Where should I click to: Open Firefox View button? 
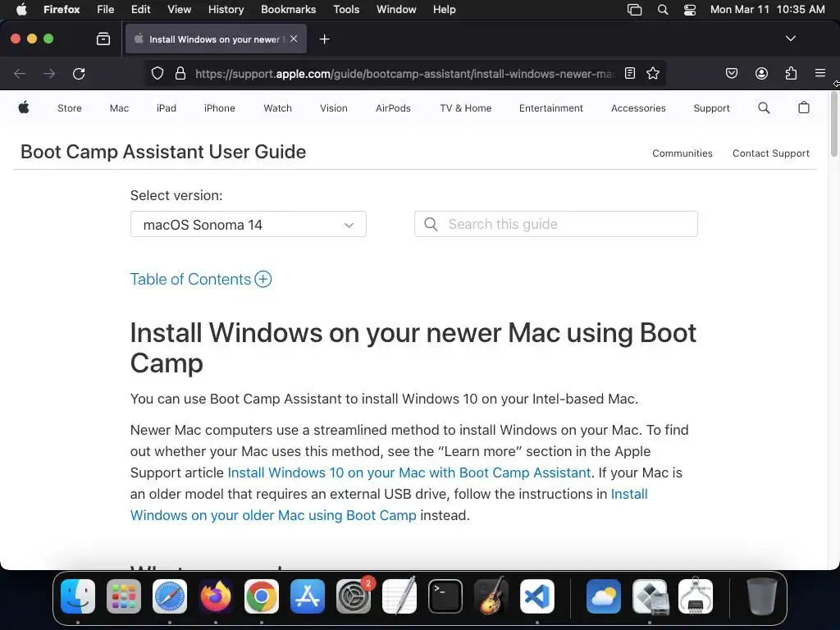[103, 39]
